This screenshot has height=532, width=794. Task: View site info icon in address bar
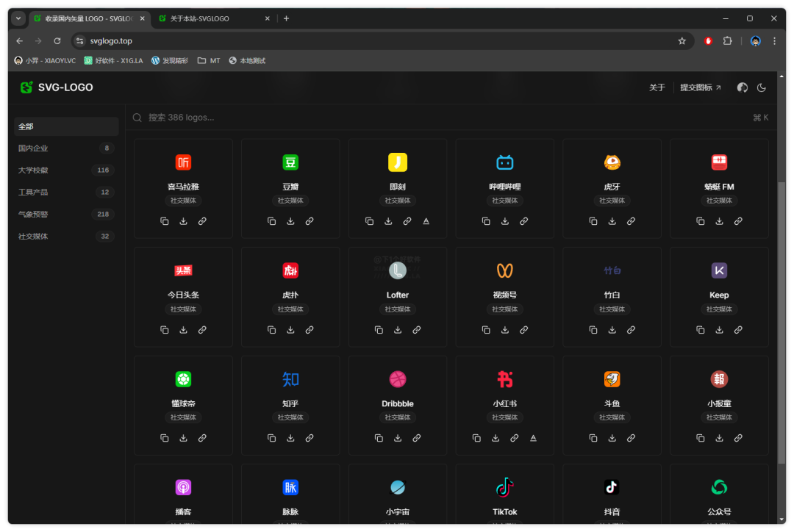79,41
